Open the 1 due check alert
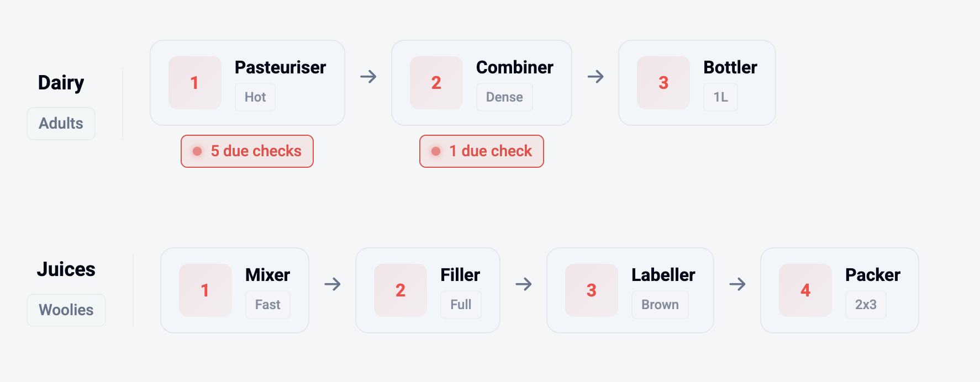This screenshot has width=980, height=382. pos(481,151)
